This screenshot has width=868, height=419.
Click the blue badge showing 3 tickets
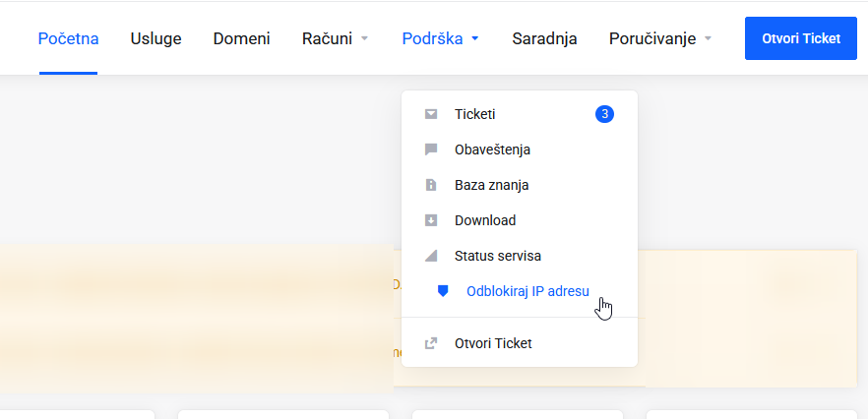point(604,114)
